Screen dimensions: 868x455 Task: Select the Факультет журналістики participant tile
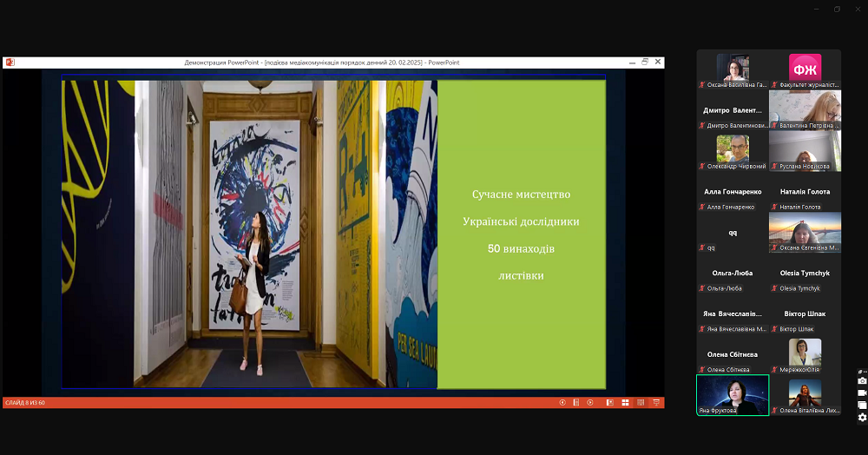tap(805, 69)
